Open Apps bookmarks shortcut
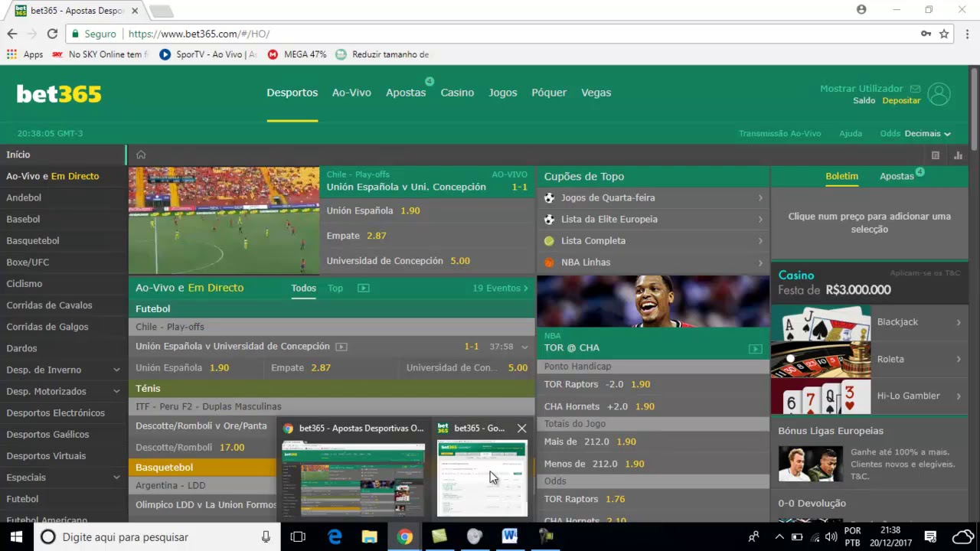 point(25,54)
